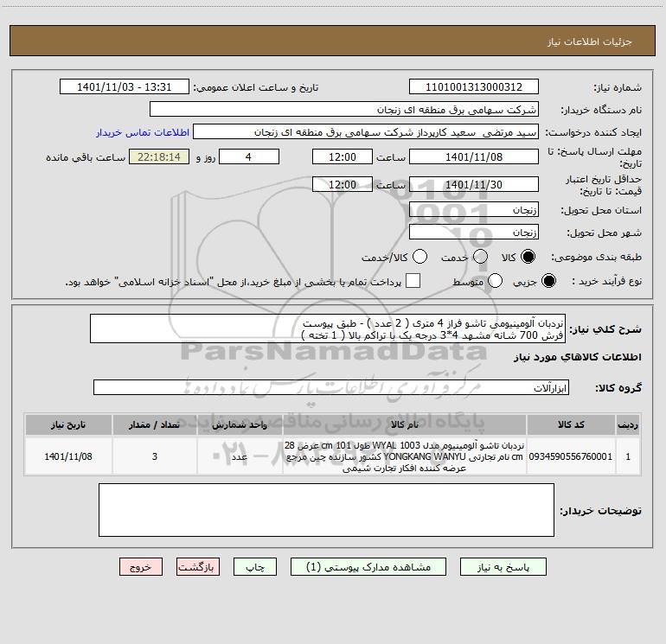This screenshot has height=644, width=666.
Task: Click the request creator name field
Action: coord(366,131)
